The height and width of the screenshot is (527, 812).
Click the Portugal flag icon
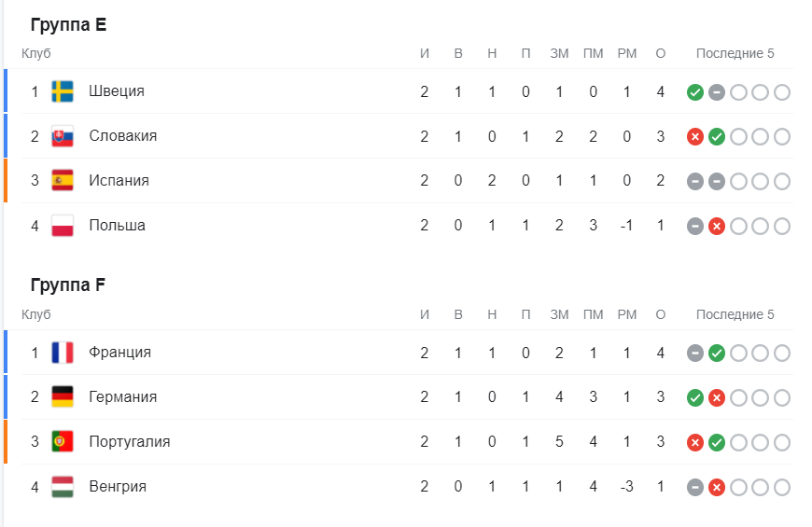(x=63, y=441)
